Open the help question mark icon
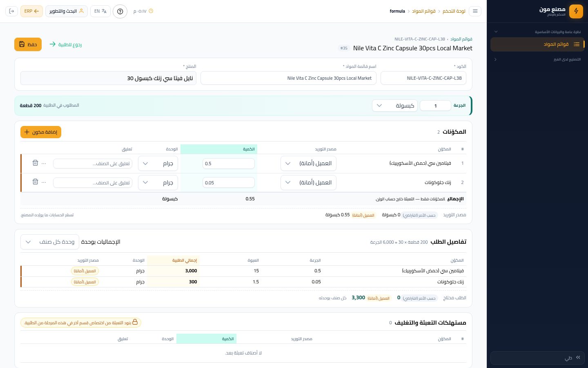The image size is (588, 368). [x=120, y=11]
